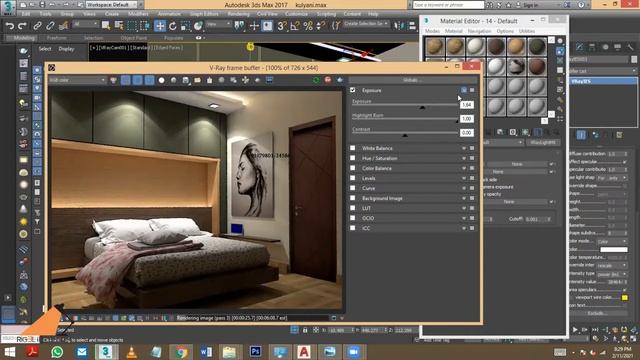Click the Windows Start button
This screenshot has width=640, height=360.
(x=9, y=351)
